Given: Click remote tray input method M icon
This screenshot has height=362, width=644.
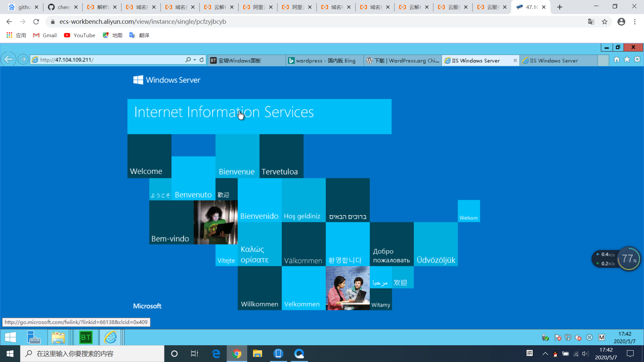Looking at the screenshot, I should coord(602,338).
